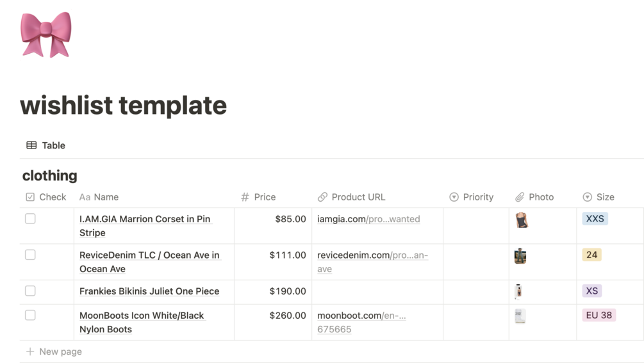This screenshot has height=363, width=644.
Task: Open the Size column header dropdown
Action: (x=599, y=197)
